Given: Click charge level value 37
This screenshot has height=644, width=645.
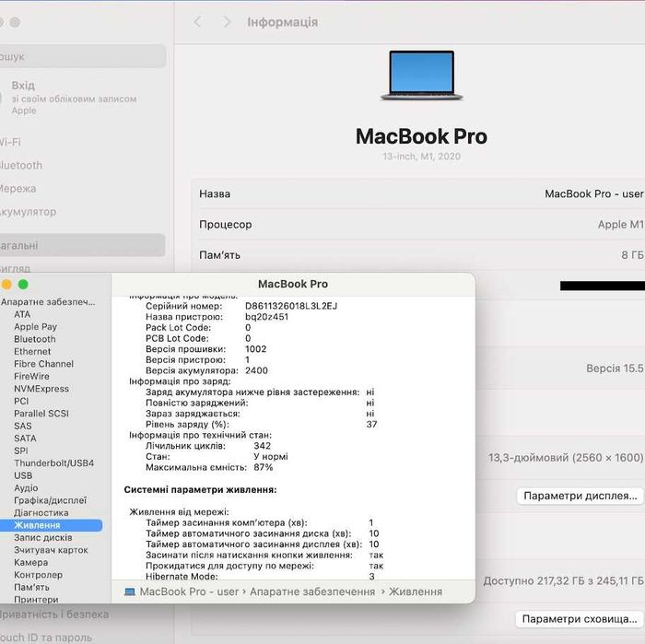Looking at the screenshot, I should click(372, 424).
